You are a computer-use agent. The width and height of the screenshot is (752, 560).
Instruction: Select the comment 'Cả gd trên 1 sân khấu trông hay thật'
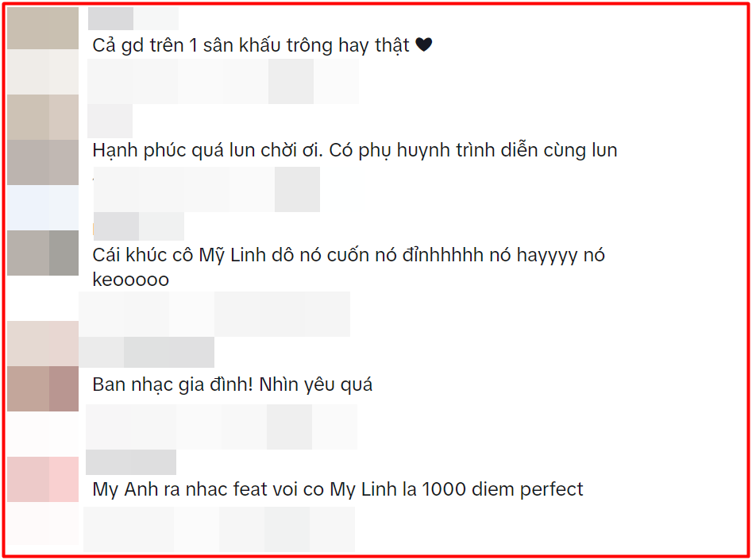tap(251, 45)
